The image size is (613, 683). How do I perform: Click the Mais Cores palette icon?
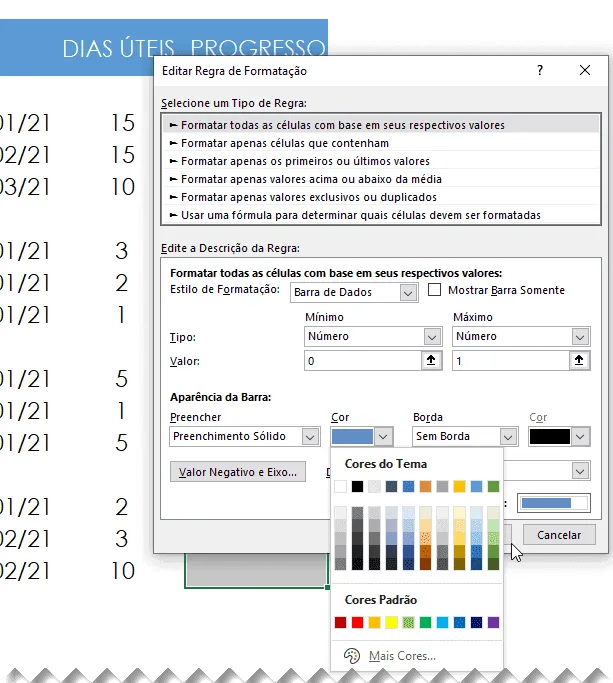click(352, 656)
